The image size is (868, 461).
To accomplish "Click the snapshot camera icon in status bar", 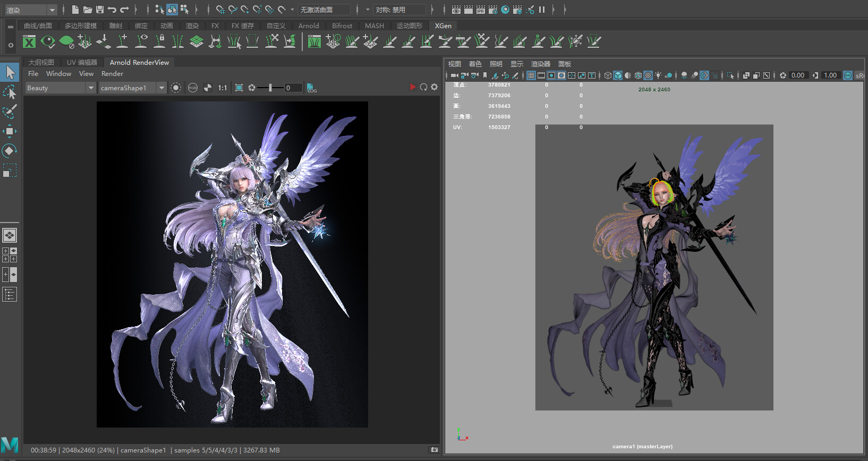I will click(x=434, y=450).
